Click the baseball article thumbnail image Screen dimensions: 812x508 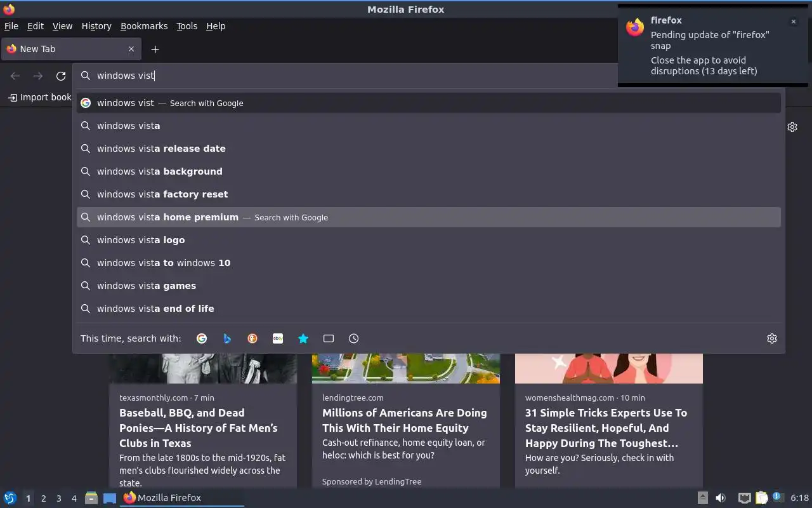203,368
